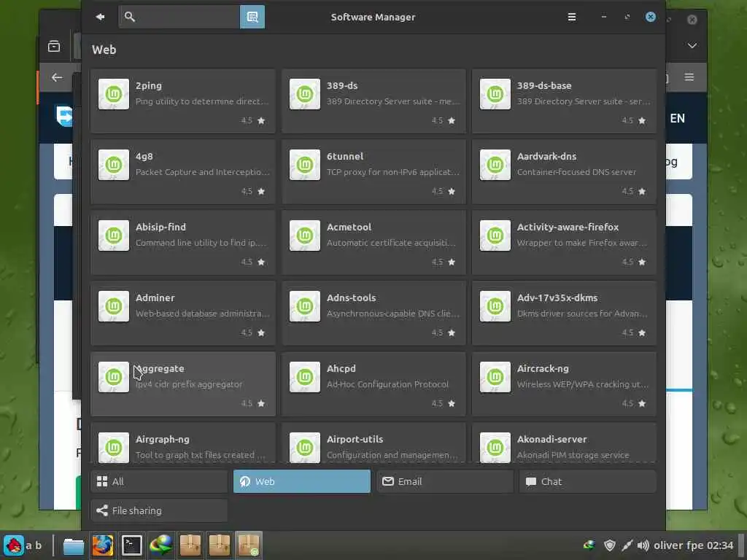Click the Web heading text
Viewport: 747px width, 560px height.
[104, 50]
